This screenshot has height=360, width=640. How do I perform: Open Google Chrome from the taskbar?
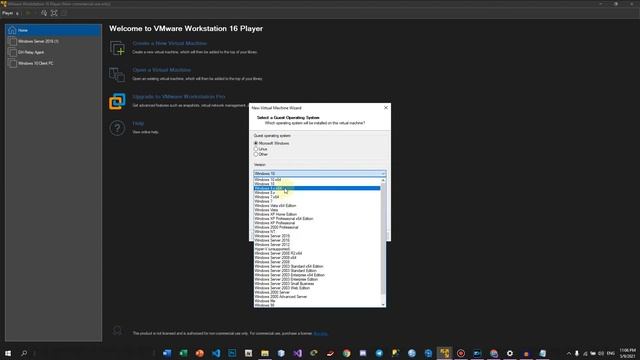(x=347, y=353)
